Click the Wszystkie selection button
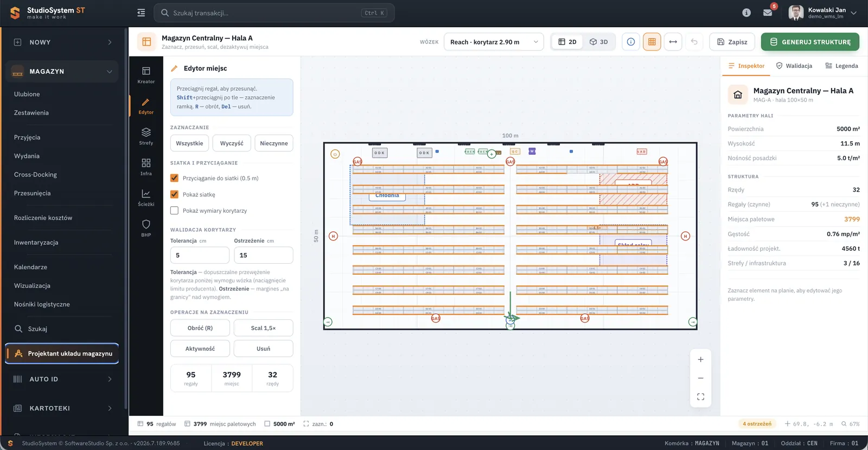 coord(189,143)
